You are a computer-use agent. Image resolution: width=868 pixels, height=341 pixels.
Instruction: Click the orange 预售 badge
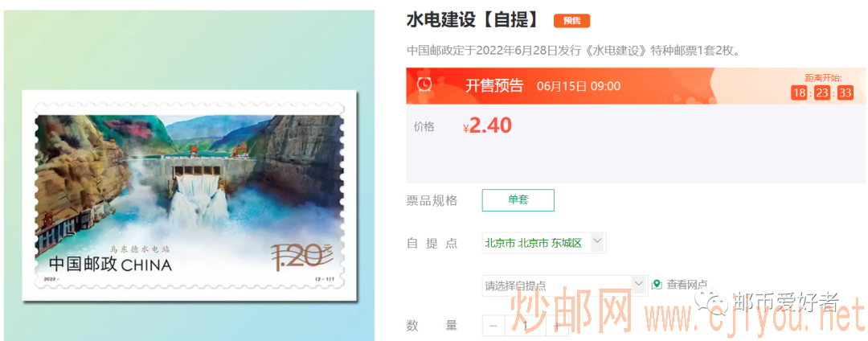point(572,21)
